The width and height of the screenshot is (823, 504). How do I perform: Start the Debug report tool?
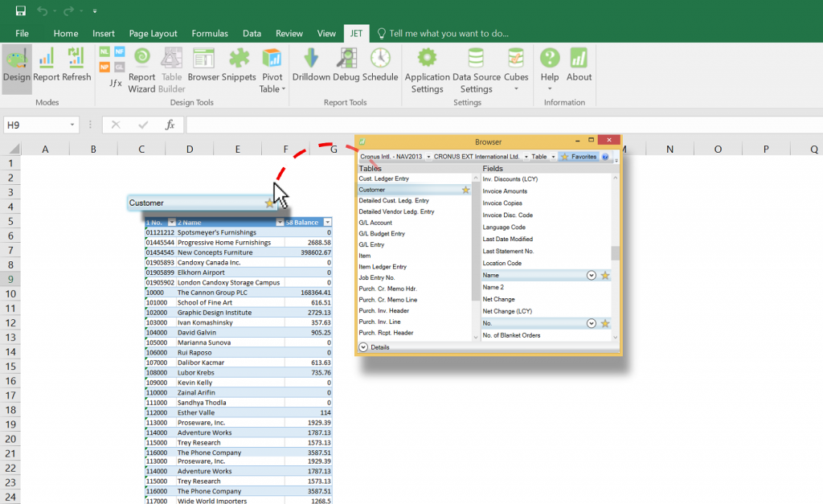pos(346,66)
